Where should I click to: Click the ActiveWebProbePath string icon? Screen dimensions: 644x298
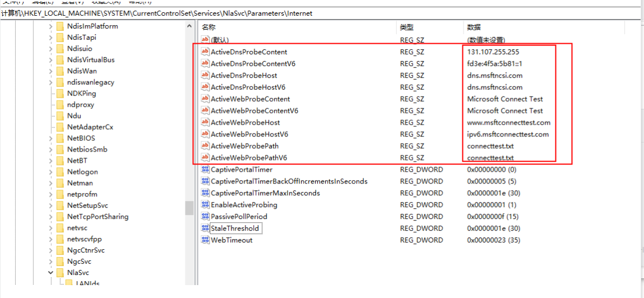click(205, 146)
